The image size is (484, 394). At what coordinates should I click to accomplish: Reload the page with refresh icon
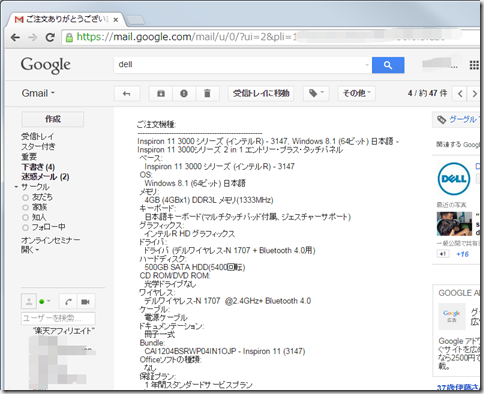pyautogui.click(x=50, y=37)
